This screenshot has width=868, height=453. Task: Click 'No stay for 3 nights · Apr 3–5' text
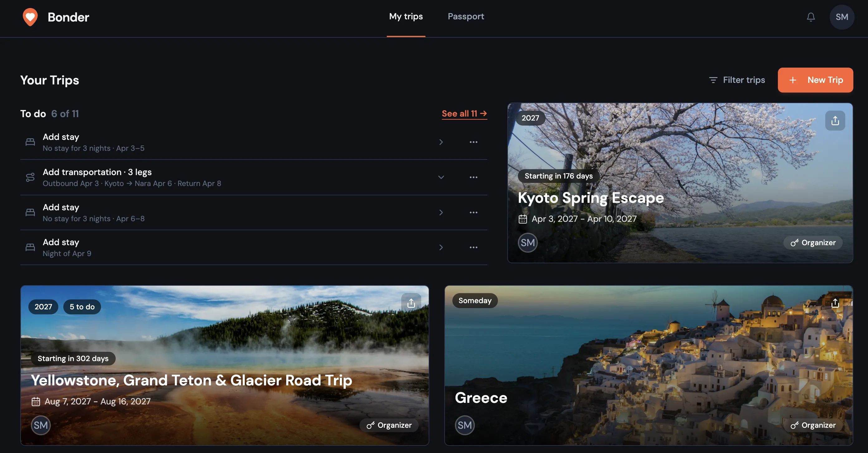coord(93,148)
